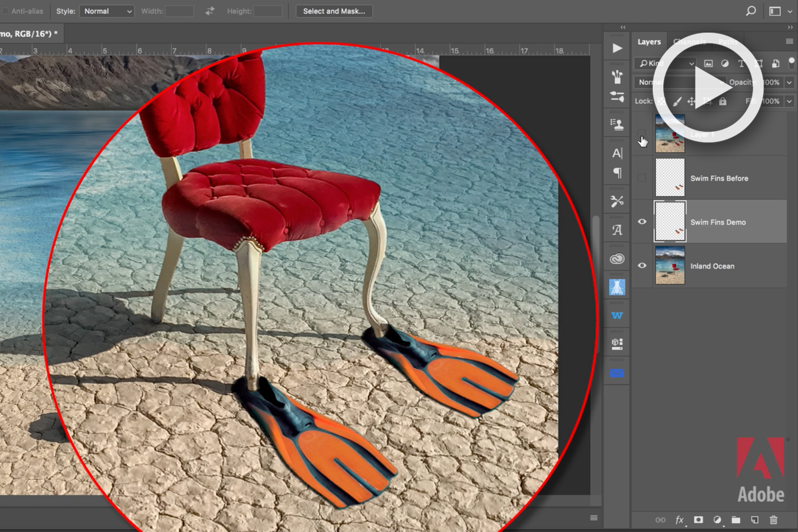Hide the Inland Ocean layer

(642, 265)
